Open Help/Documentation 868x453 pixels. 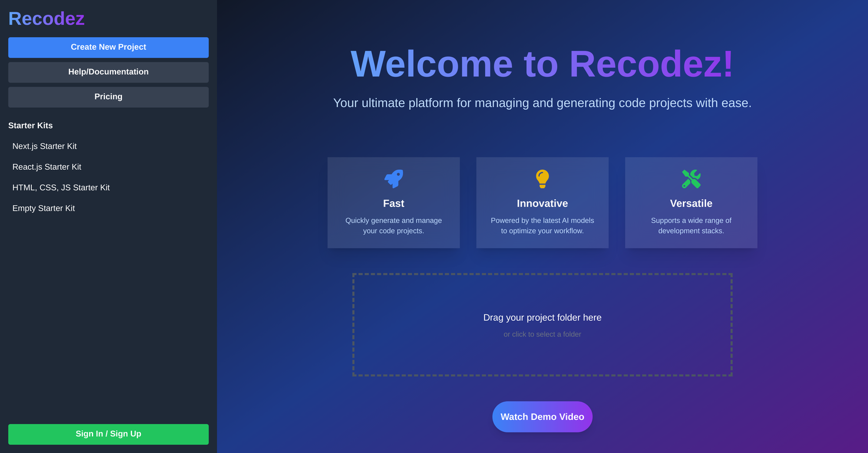click(108, 72)
